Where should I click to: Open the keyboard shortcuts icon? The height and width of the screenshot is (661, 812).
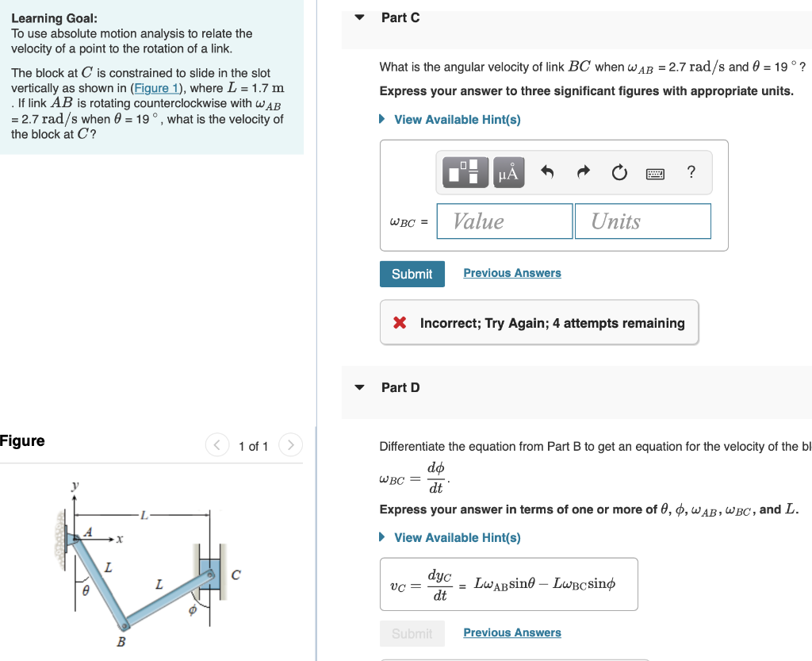pyautogui.click(x=655, y=172)
